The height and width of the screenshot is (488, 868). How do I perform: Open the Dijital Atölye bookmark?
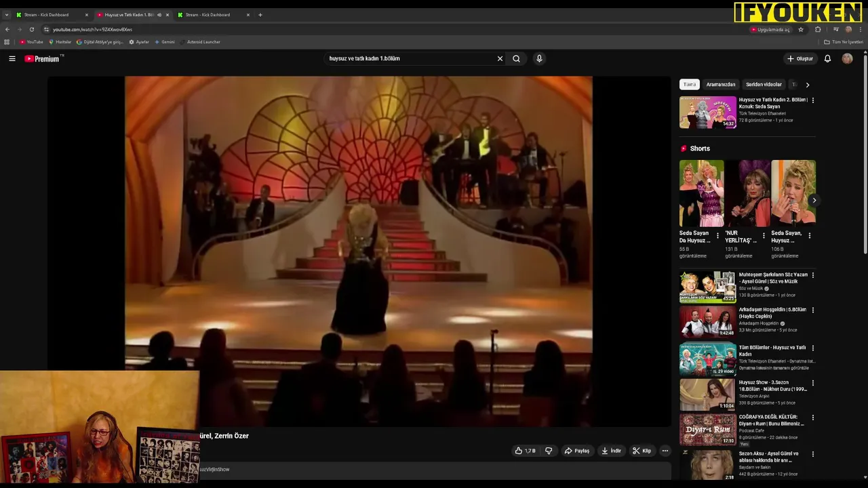point(100,42)
